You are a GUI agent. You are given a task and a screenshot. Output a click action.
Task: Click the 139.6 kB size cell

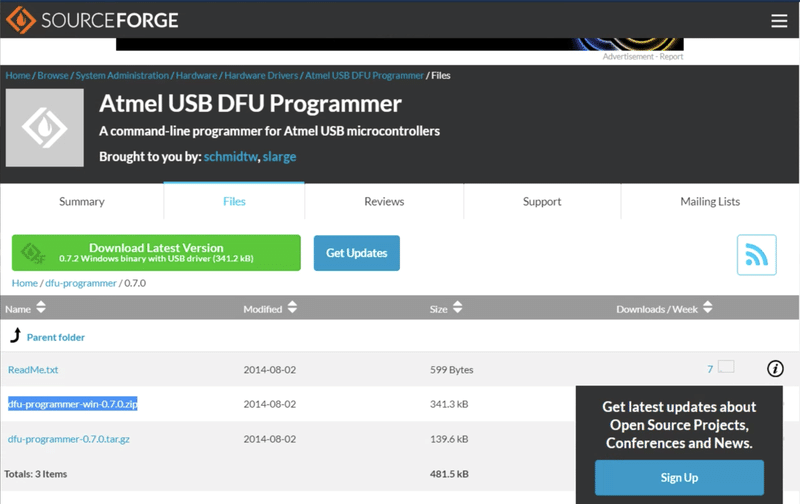(449, 439)
